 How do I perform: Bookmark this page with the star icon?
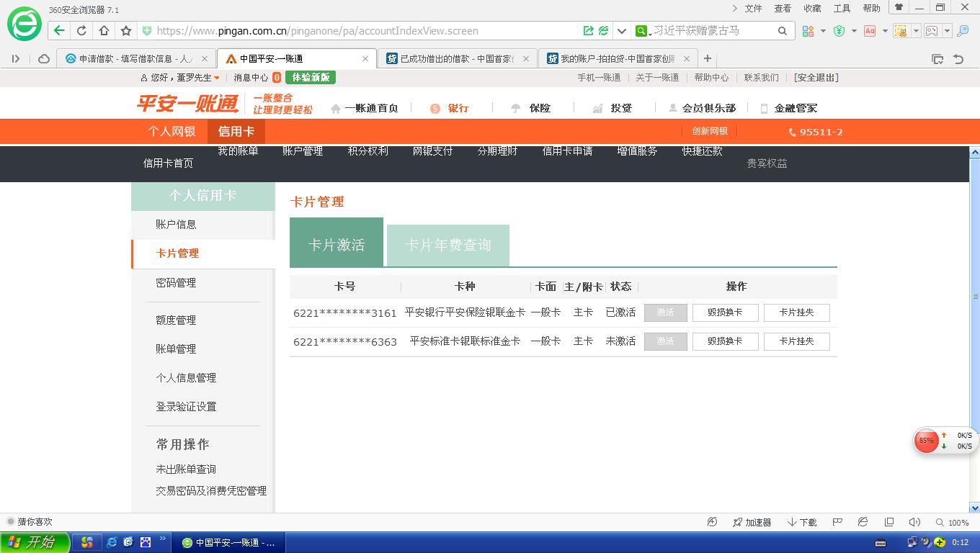126,31
